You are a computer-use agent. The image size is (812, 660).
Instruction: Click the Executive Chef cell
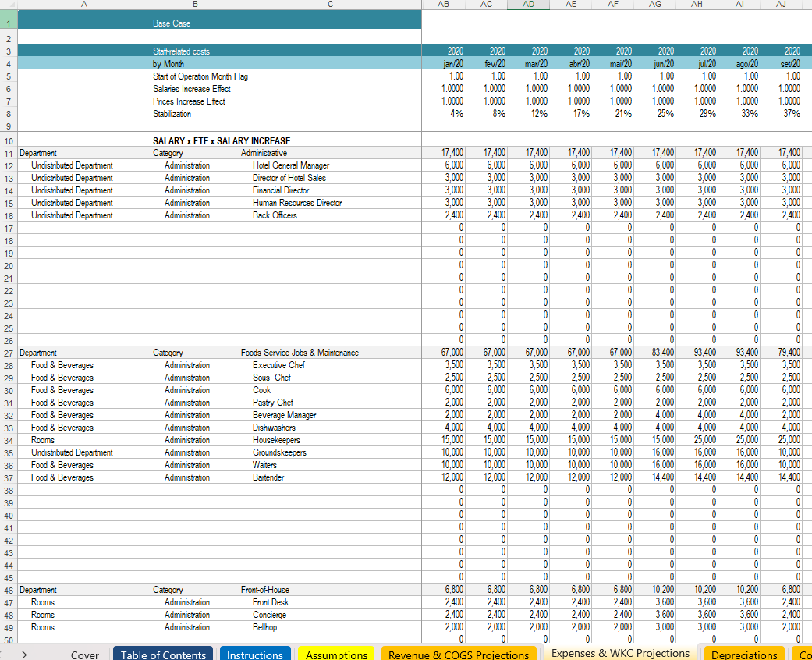tap(278, 365)
